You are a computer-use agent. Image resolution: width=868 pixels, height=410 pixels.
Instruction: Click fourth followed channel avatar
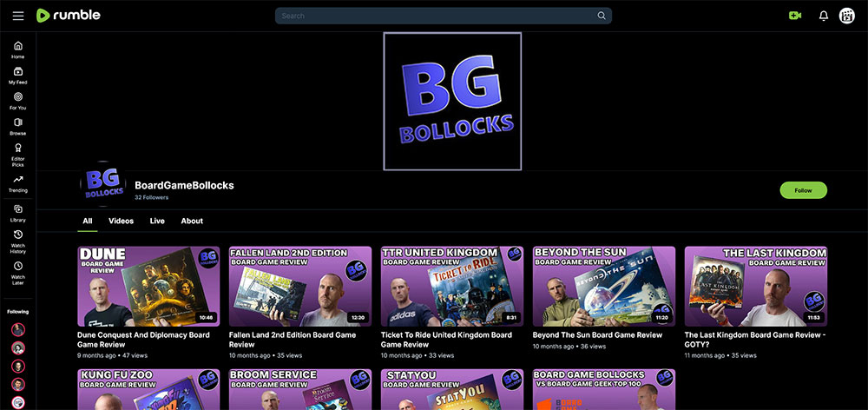tap(18, 384)
